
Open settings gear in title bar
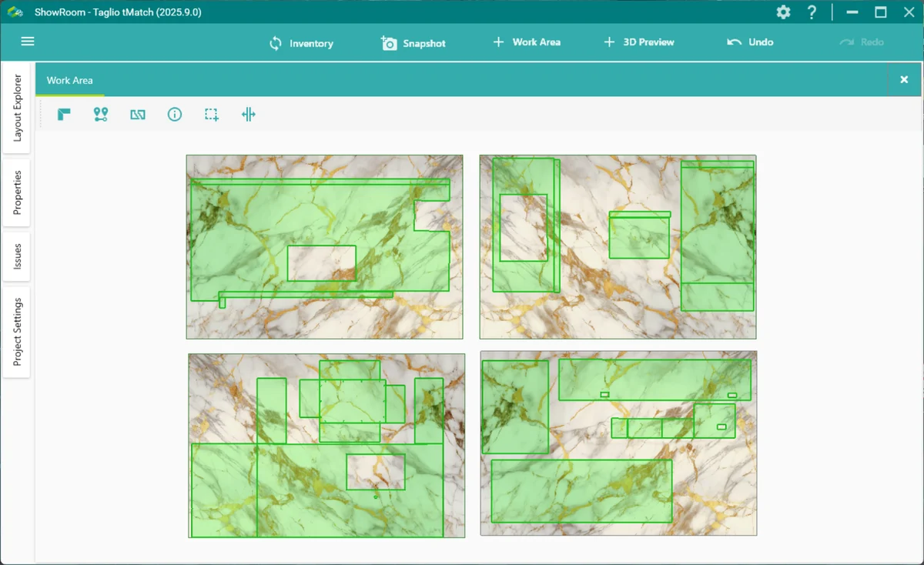[783, 12]
